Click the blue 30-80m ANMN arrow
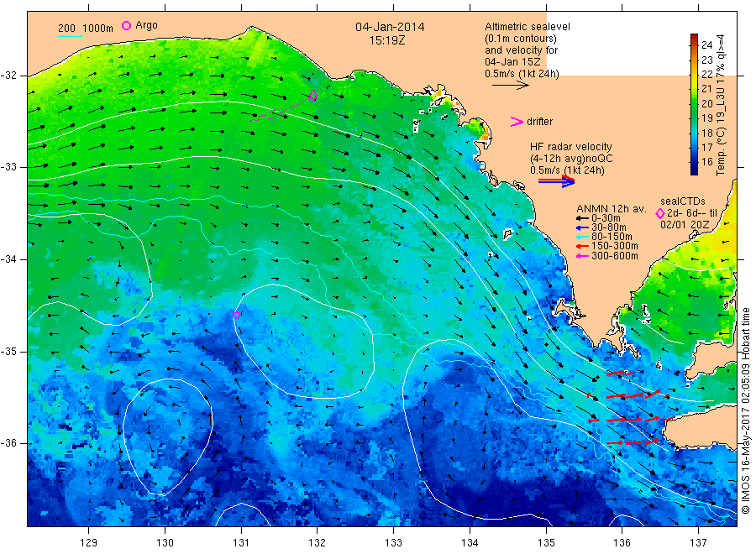The height and width of the screenshot is (554, 756). [x=582, y=227]
